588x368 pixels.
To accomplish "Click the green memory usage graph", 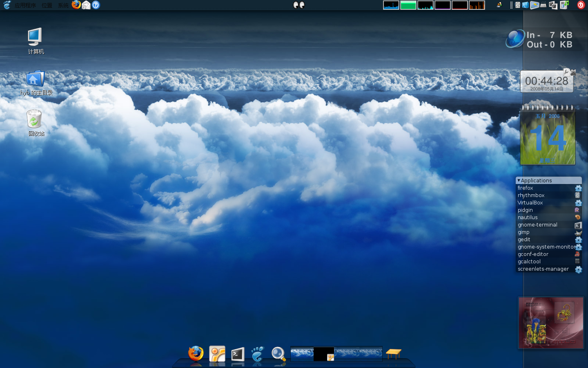I will coord(408,5).
